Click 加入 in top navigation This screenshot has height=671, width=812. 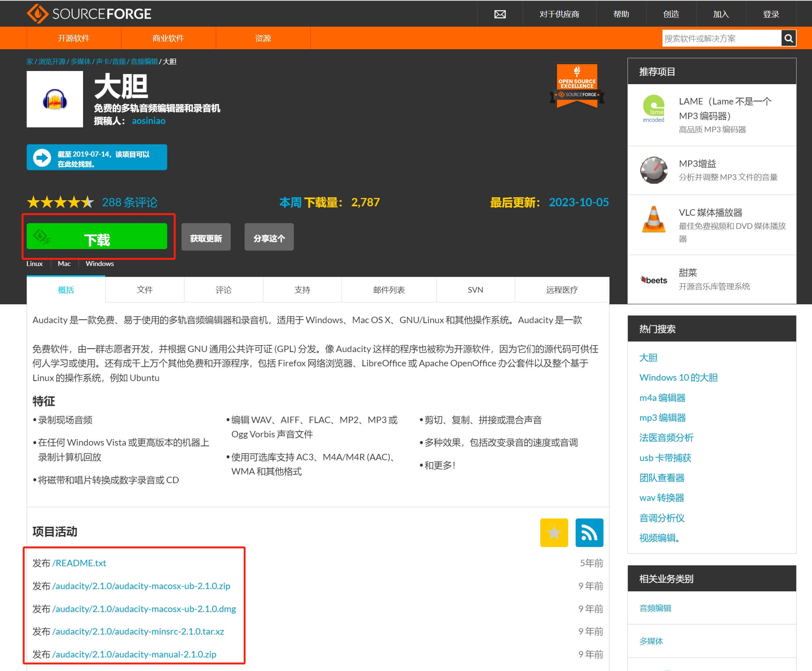coord(721,14)
